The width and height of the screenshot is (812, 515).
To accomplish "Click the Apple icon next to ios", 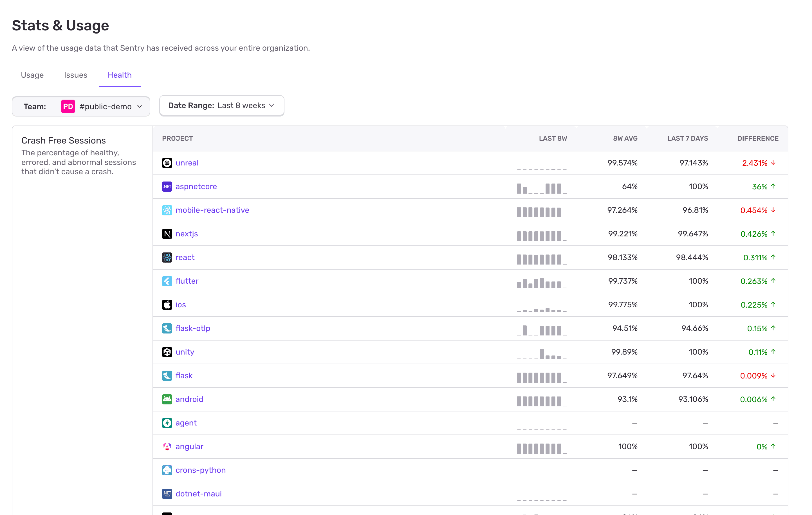I will 167,304.
